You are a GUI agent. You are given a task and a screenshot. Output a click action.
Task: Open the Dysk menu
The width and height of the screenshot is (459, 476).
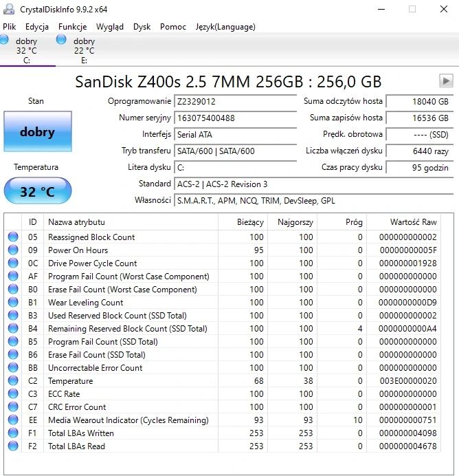click(142, 27)
